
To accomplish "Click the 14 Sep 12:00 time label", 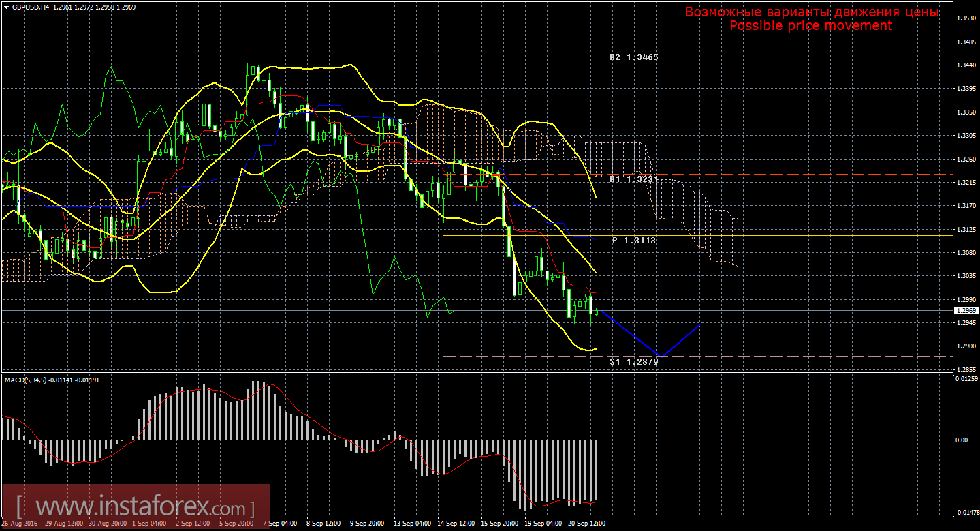I will click(x=456, y=524).
